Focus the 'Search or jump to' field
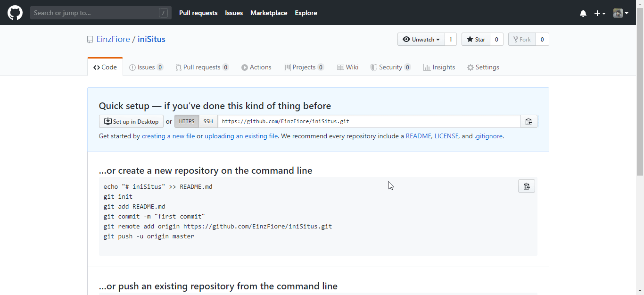This screenshot has height=295, width=644. (x=101, y=13)
